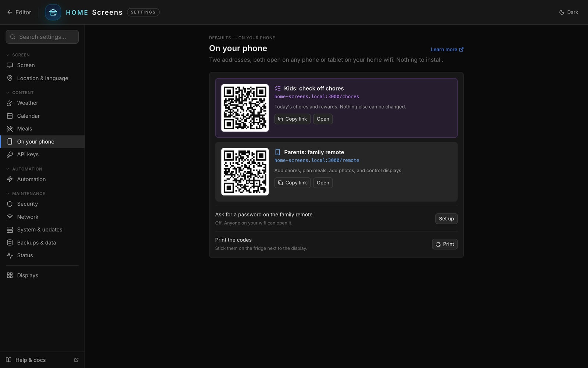
Task: Click the moon icon for Dark theme
Action: pyautogui.click(x=562, y=12)
